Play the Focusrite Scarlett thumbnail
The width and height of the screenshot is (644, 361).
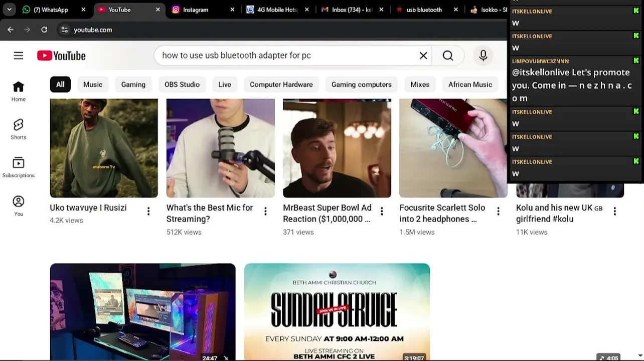click(453, 148)
